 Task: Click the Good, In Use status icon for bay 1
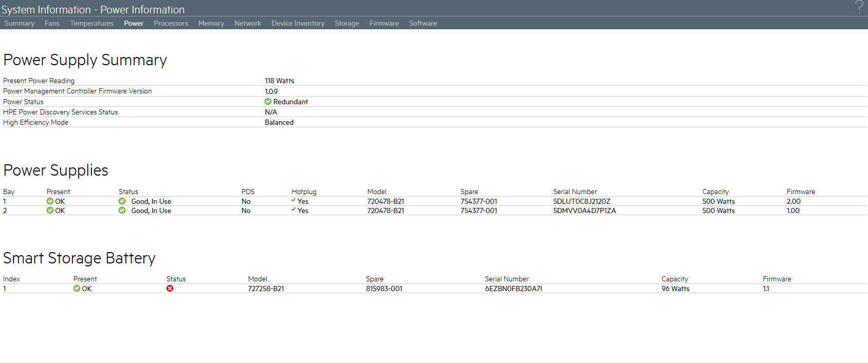(122, 201)
